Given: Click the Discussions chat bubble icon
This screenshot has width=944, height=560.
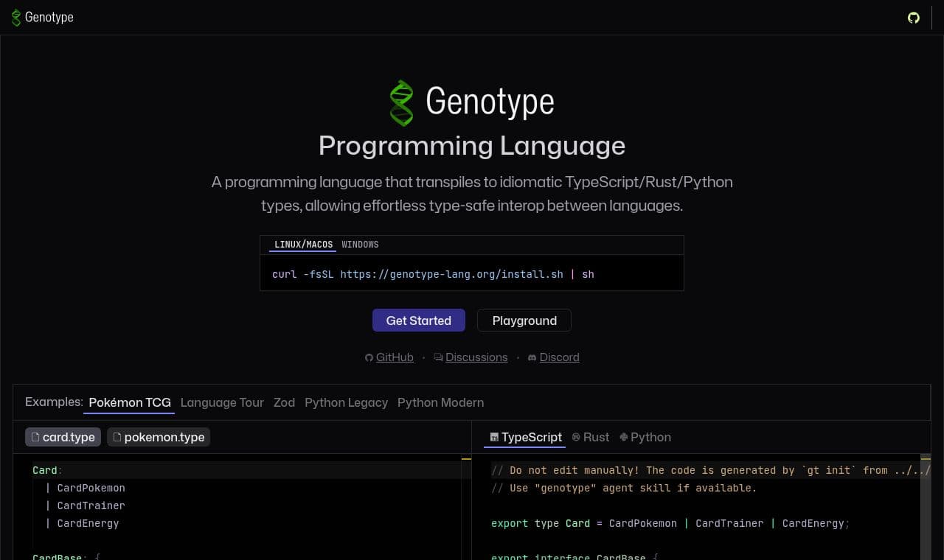Looking at the screenshot, I should [438, 358].
